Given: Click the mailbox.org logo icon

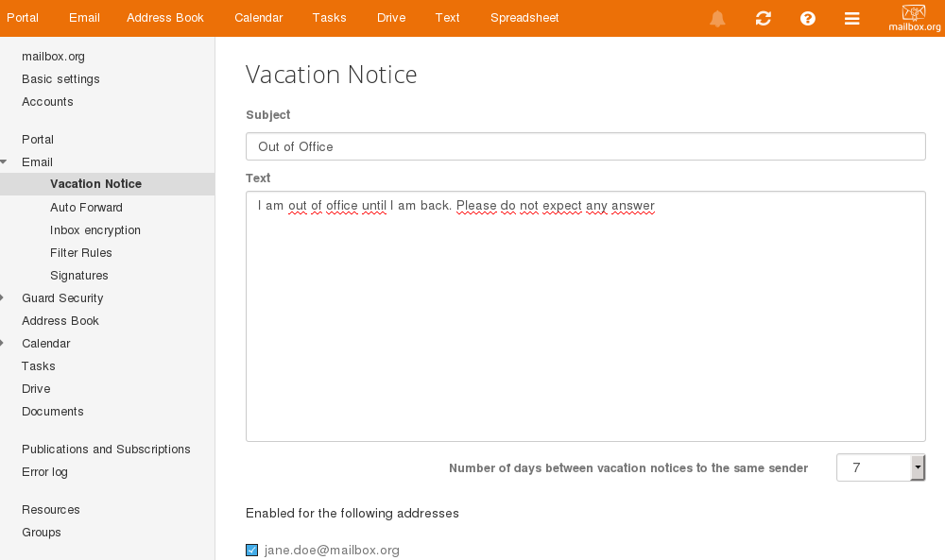Looking at the screenshot, I should [914, 17].
